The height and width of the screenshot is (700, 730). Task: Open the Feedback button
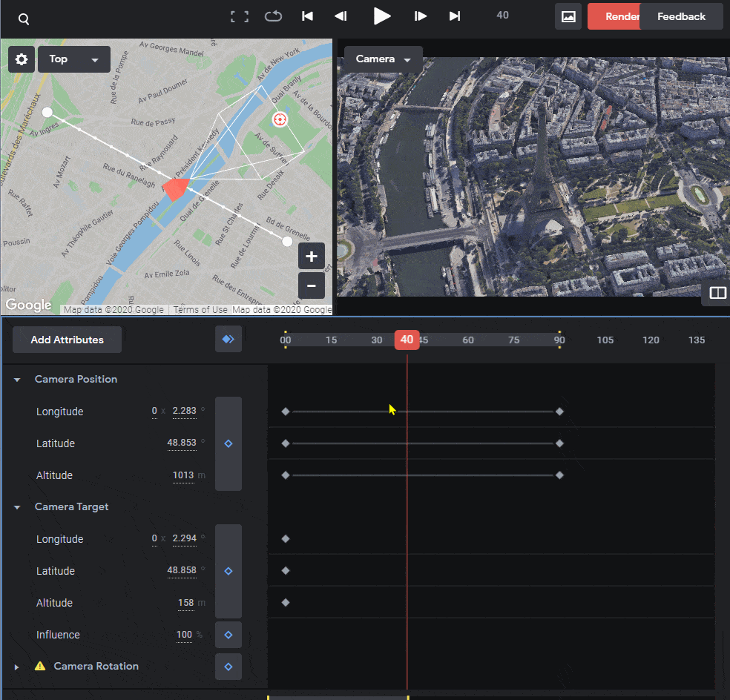(x=681, y=17)
